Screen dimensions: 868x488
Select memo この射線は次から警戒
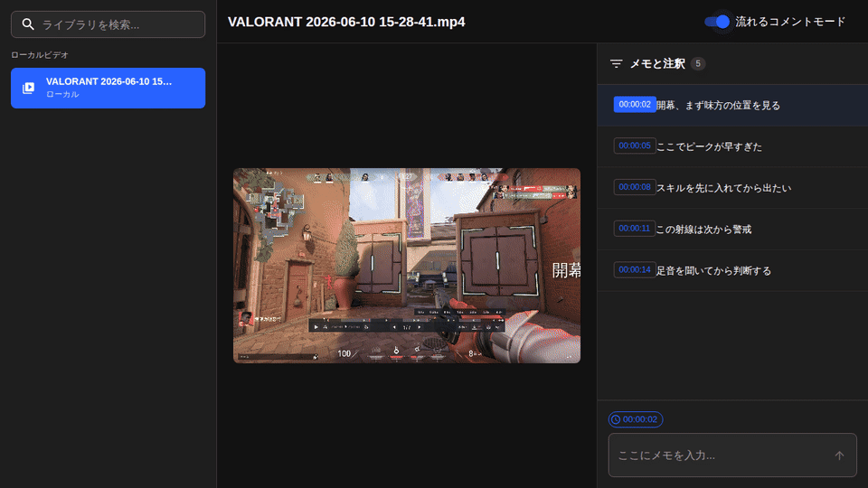click(703, 229)
